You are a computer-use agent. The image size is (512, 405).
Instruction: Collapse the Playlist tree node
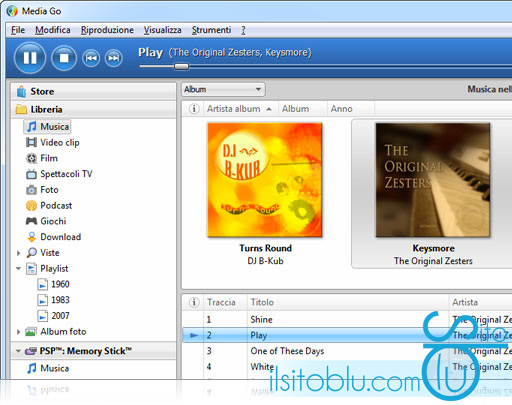coord(19,268)
